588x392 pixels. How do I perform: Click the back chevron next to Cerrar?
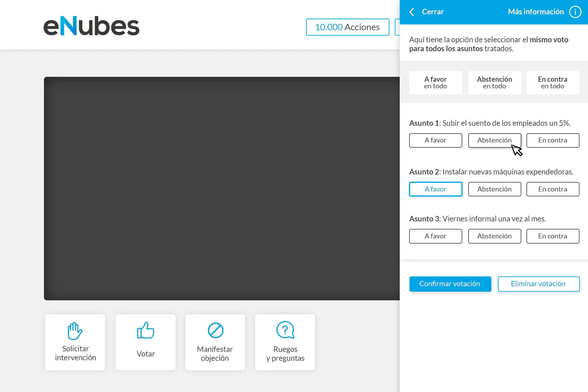point(412,12)
